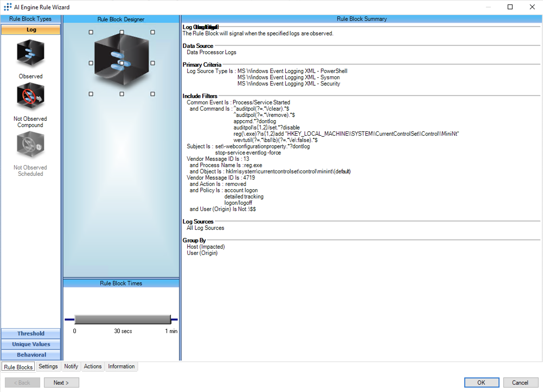Open the Actions tab
This screenshot has width=543, height=392.
click(92, 366)
